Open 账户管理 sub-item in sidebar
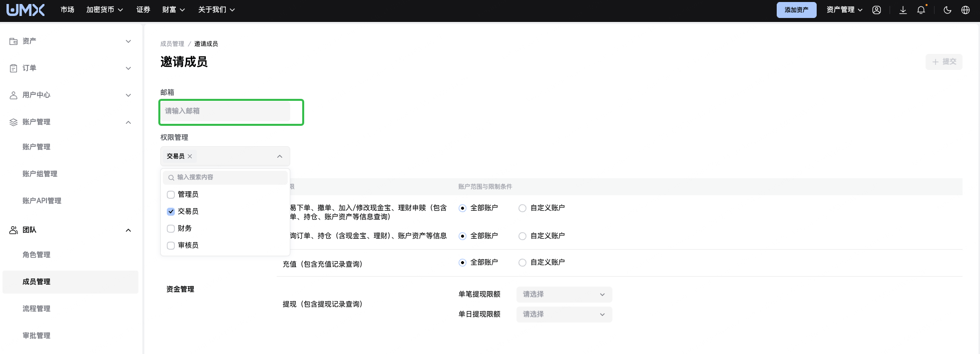980x354 pixels. (x=36, y=147)
